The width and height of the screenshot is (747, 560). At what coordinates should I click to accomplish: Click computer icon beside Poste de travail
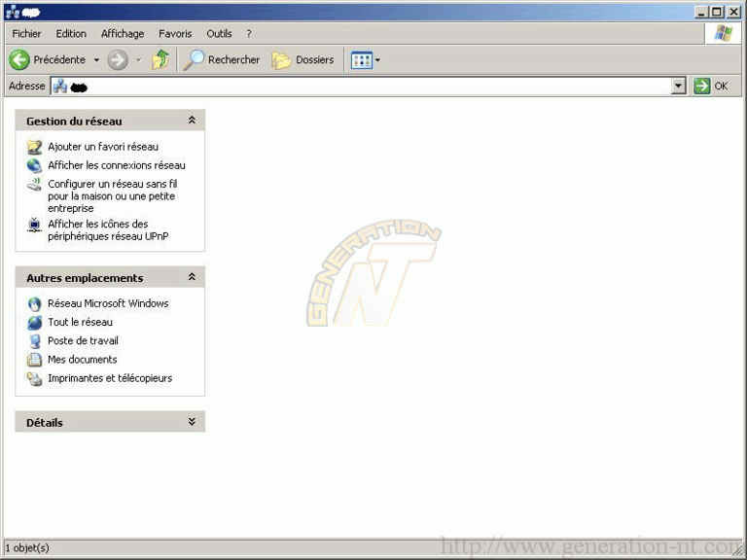click(x=34, y=341)
